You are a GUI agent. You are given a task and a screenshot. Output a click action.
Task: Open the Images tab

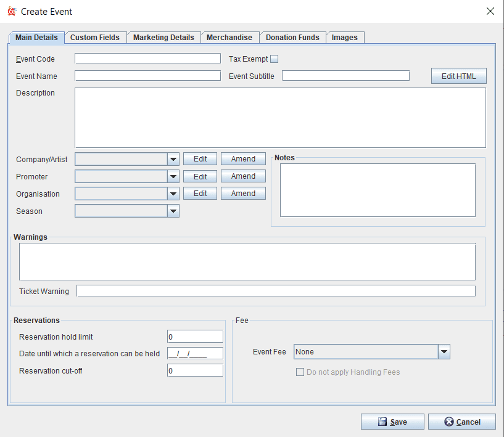pos(344,38)
